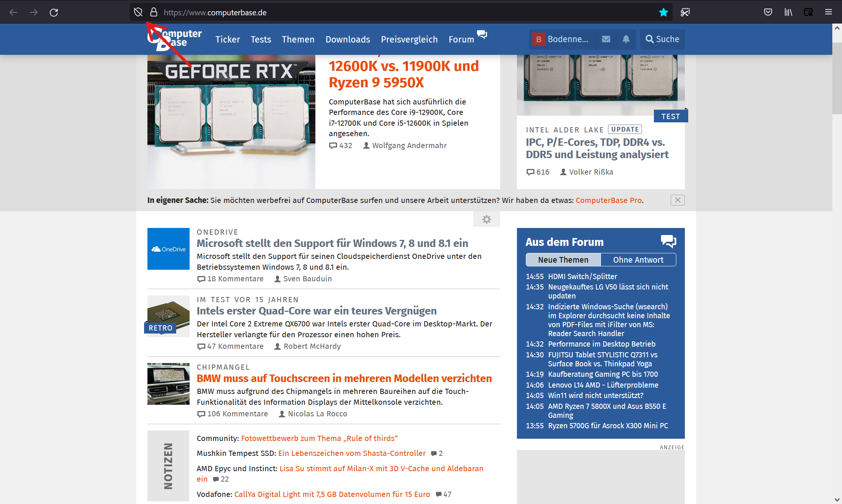Open news feed settings gear

coord(486,219)
